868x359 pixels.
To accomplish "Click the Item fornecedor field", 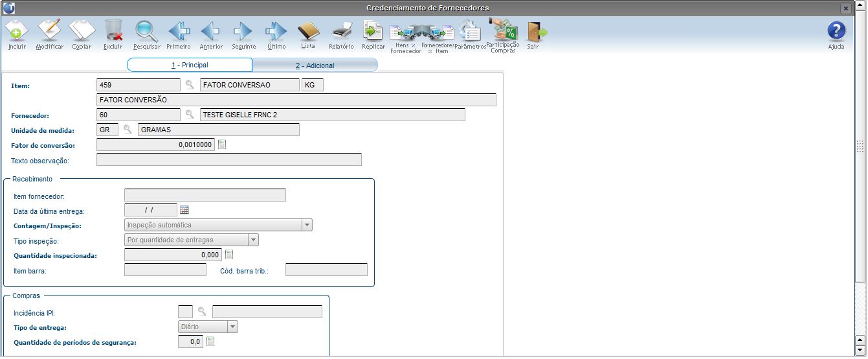I will click(205, 195).
